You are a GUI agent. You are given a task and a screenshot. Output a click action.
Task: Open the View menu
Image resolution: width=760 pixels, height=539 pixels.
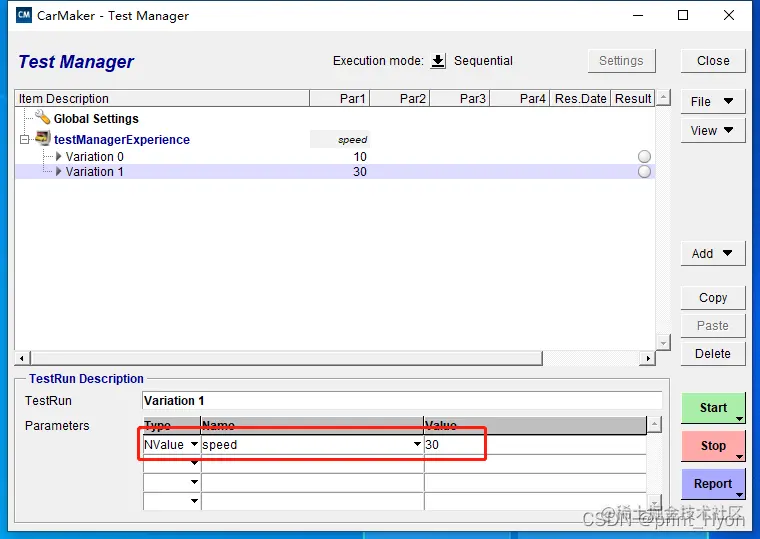712,130
